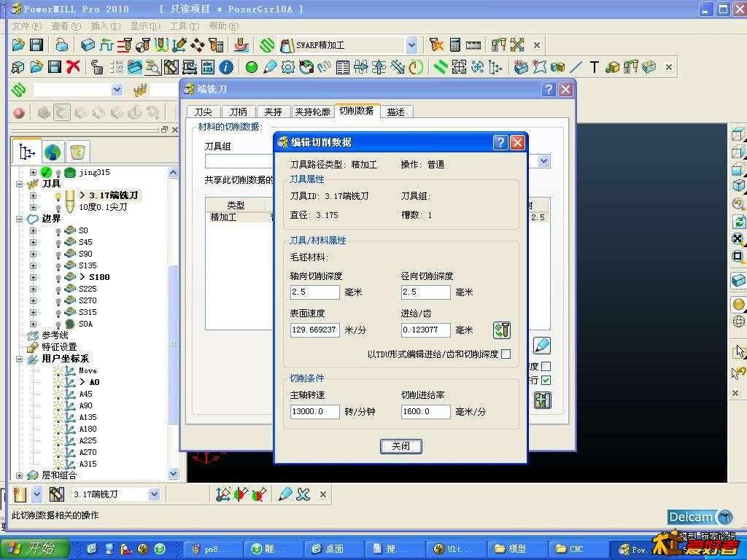Collapse the 刀具 tree node

point(19,184)
